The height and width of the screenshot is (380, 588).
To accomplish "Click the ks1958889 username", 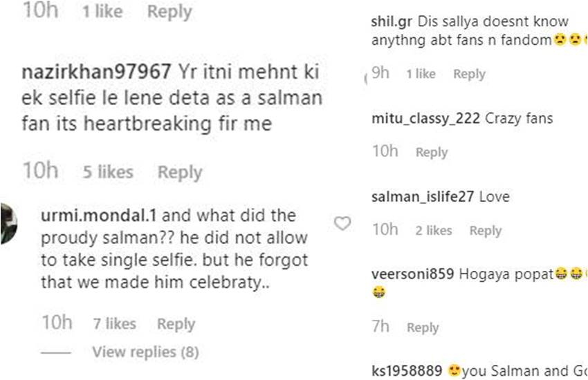I will pos(407,370).
